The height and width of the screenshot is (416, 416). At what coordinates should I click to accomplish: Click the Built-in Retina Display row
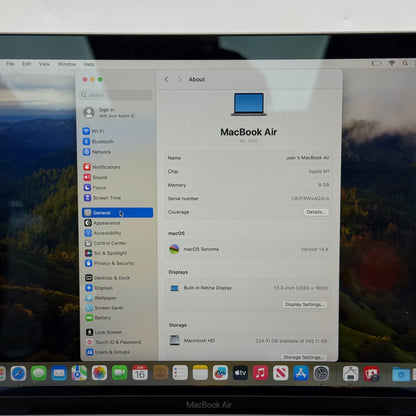[x=248, y=288]
